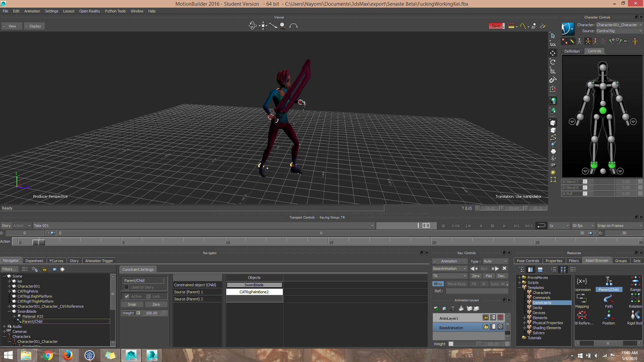Click the Action timeline playhead slider
The width and height of the screenshot is (644, 362).
[39, 242]
